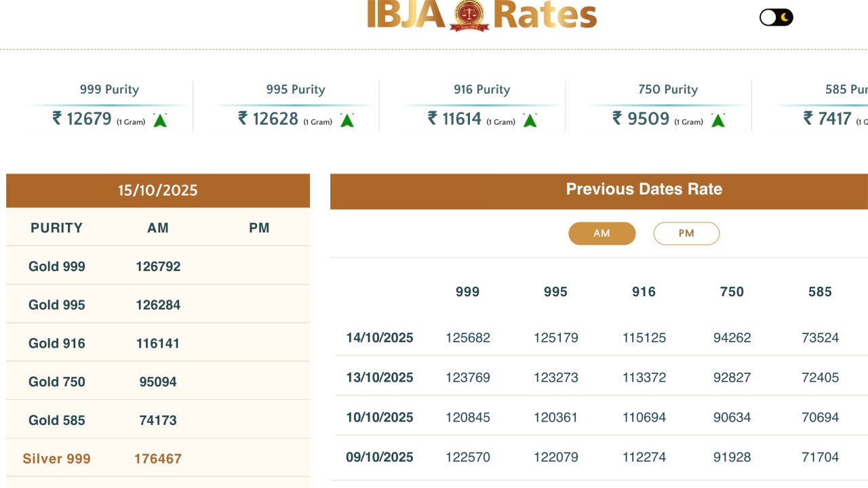The image size is (868, 488).
Task: Click the Previous Dates Rate heading
Action: (644, 189)
